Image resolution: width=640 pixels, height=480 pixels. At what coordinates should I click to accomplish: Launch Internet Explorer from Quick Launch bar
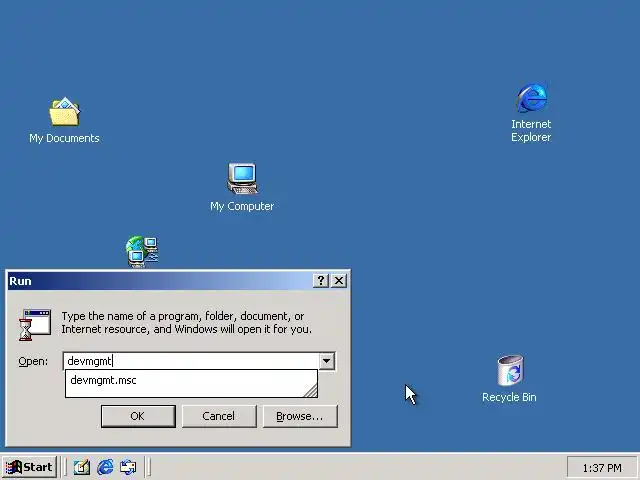pos(105,467)
